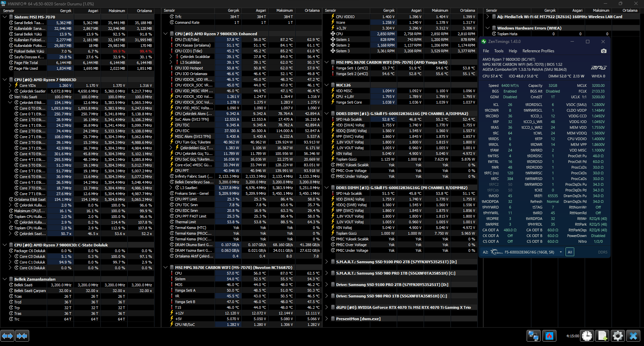
Task: Click the icon beside dGPU NVIDIA GeForce RTX 4070 Ti
Action: (333, 307)
